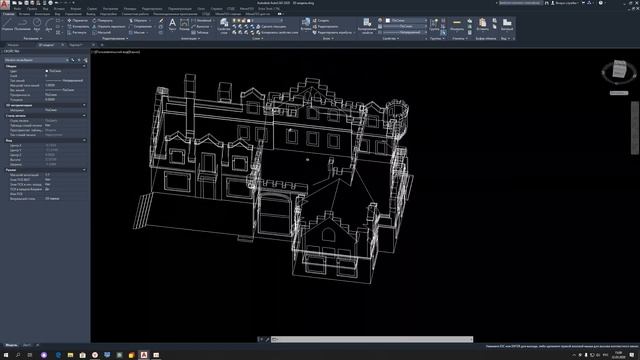
Task: Click the new drawing tab plus button
Action: (102, 45)
